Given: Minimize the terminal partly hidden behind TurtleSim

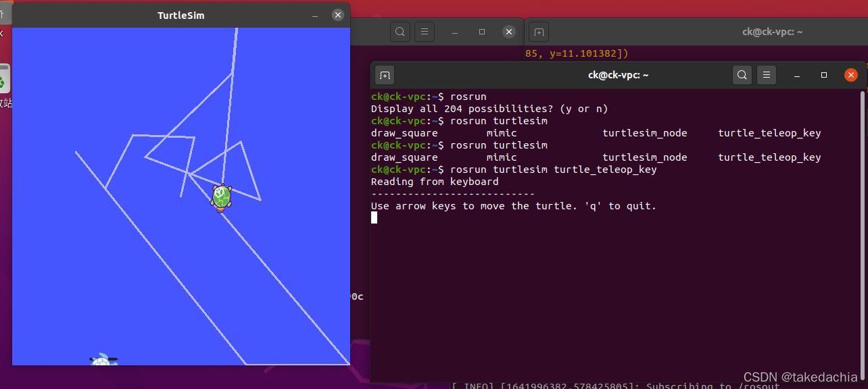Looking at the screenshot, I should click(x=455, y=32).
